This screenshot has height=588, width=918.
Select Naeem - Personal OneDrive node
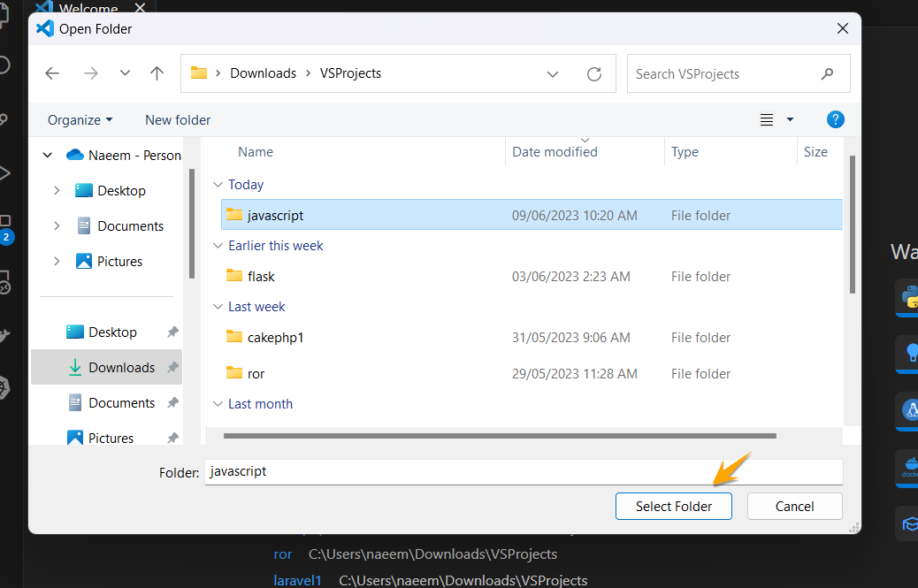click(x=124, y=155)
